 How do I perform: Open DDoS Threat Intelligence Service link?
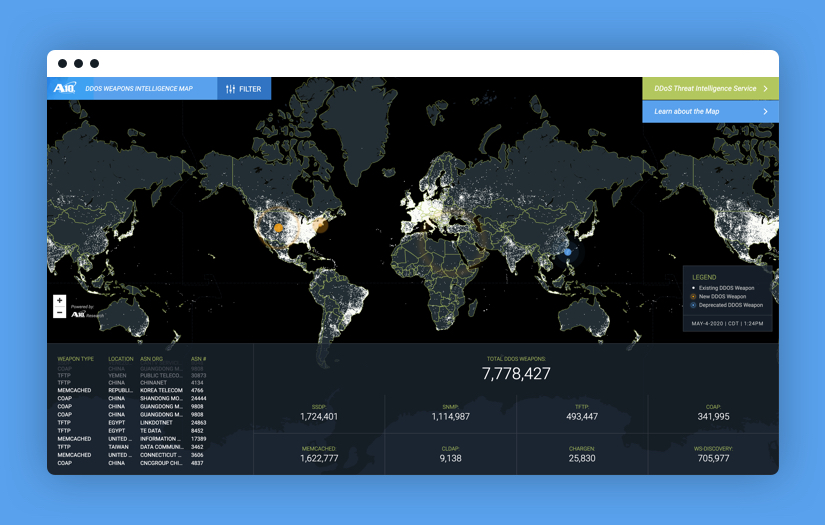click(710, 88)
